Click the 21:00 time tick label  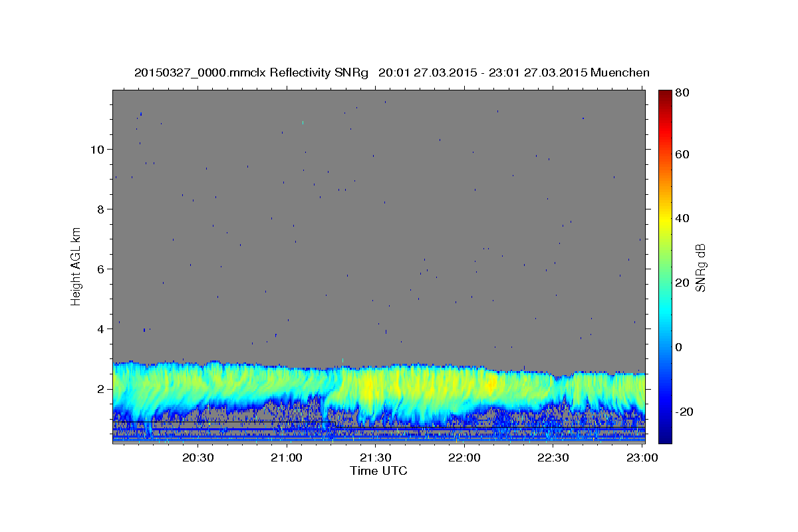(288, 458)
